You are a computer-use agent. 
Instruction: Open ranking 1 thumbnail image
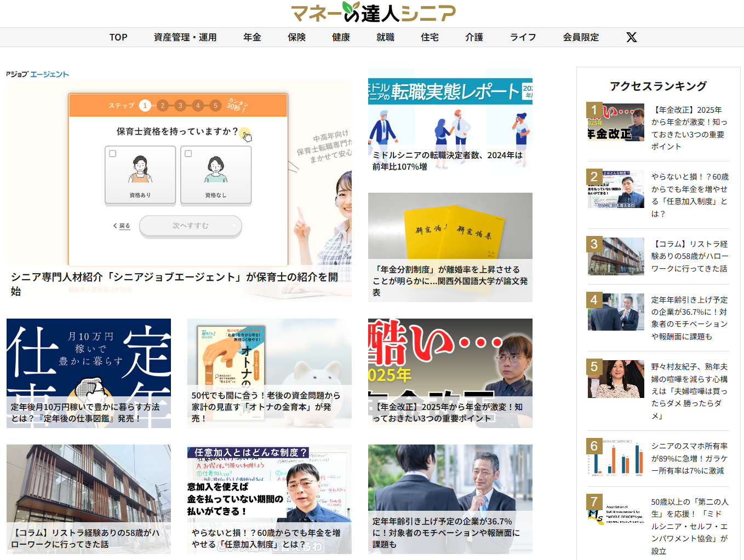coord(616,122)
